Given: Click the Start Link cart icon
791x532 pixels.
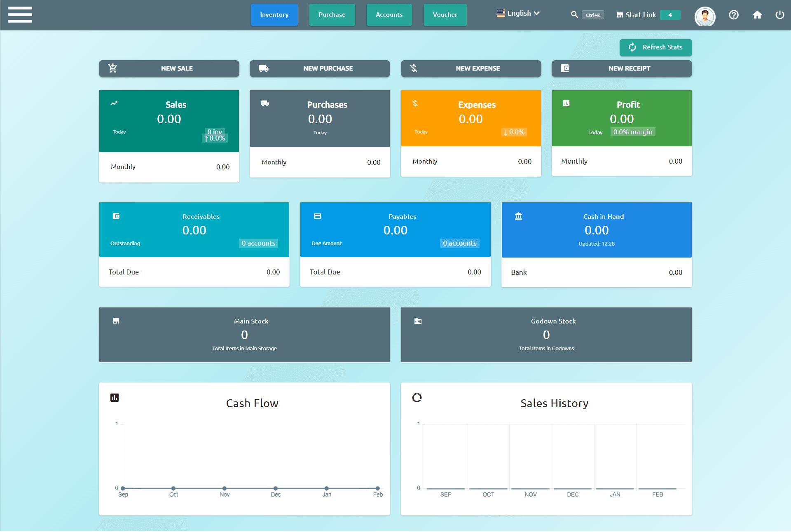Looking at the screenshot, I should 620,14.
